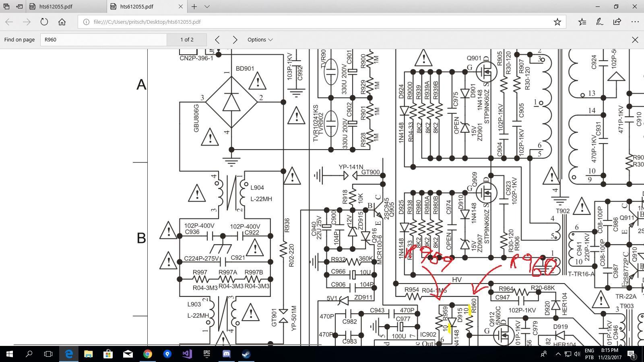Launch Google Chrome from the taskbar
Image resolution: width=644 pixels, height=362 pixels.
(x=147, y=354)
